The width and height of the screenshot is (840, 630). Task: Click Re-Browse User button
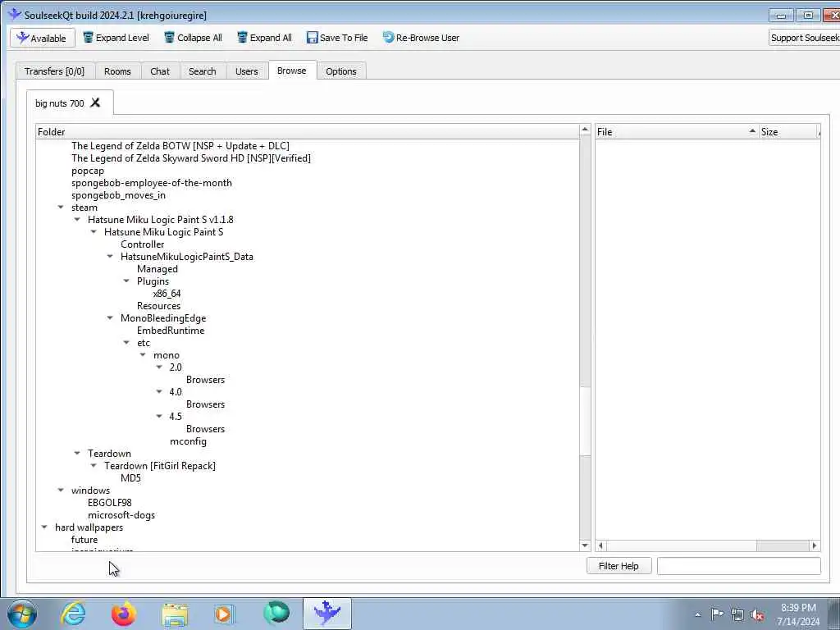coord(421,38)
